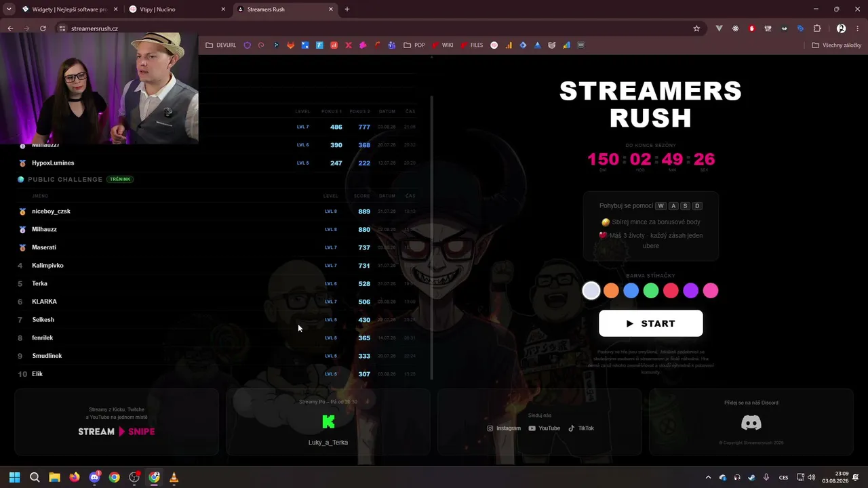
Task: Click the Smudlinek leaderboard name
Action: (x=47, y=356)
